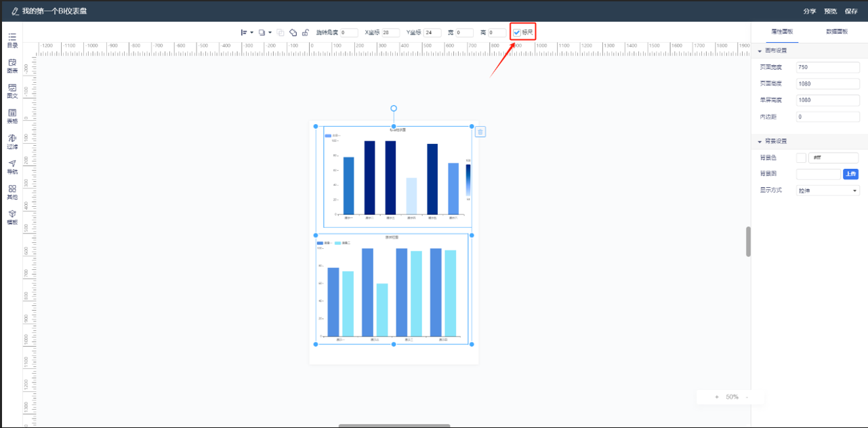Uncheck the 标尺 ruler checkbox
868x428 pixels.
[517, 33]
